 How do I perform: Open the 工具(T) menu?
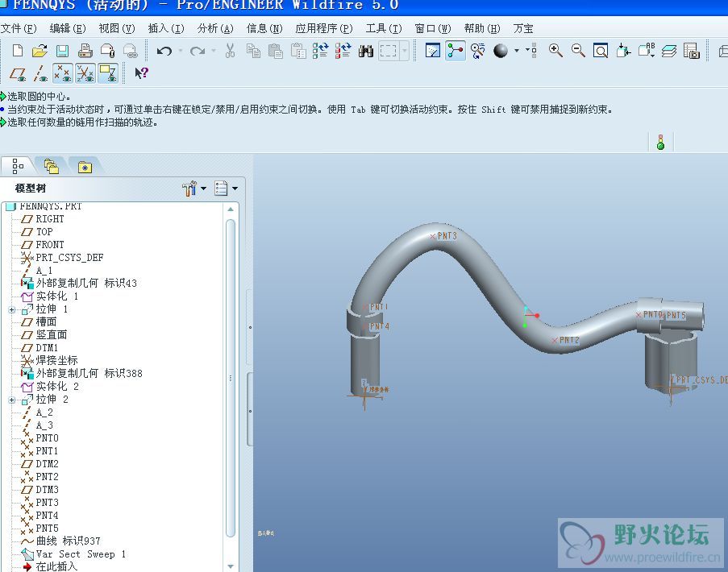click(384, 29)
